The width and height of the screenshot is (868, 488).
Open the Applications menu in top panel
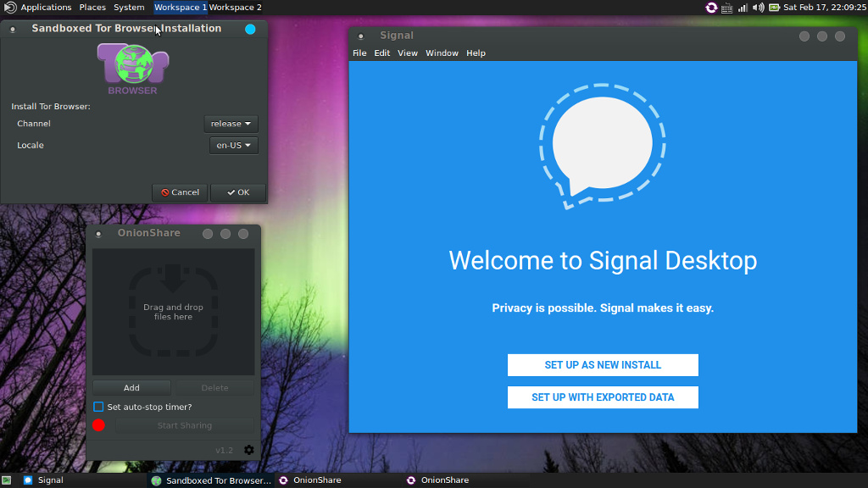tap(46, 8)
